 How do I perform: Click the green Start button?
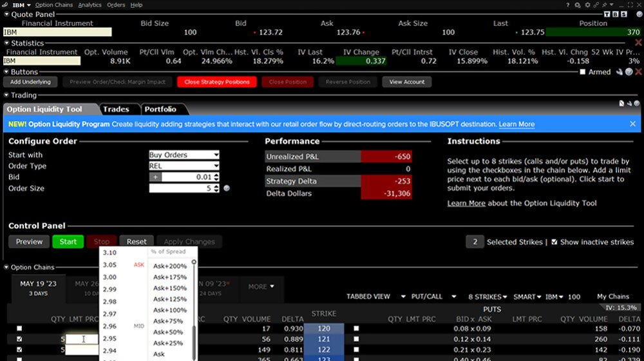(x=68, y=242)
